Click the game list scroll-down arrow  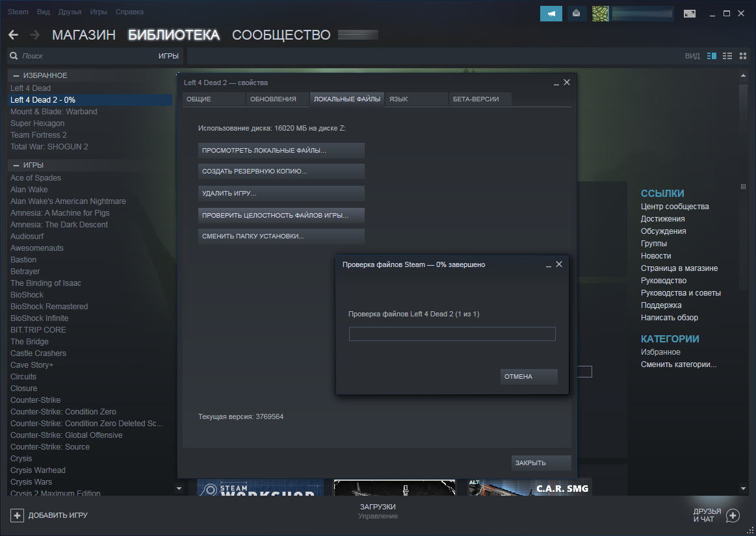[179, 489]
